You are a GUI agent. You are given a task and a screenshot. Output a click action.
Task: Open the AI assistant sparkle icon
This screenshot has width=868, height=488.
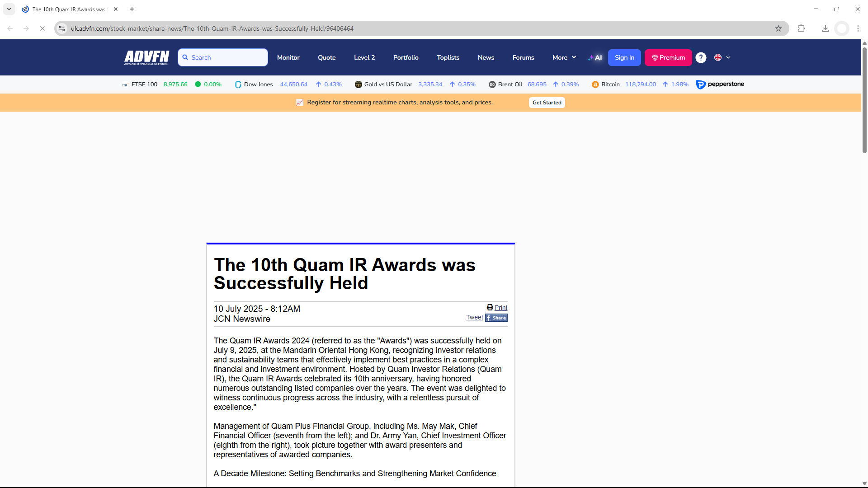595,57
